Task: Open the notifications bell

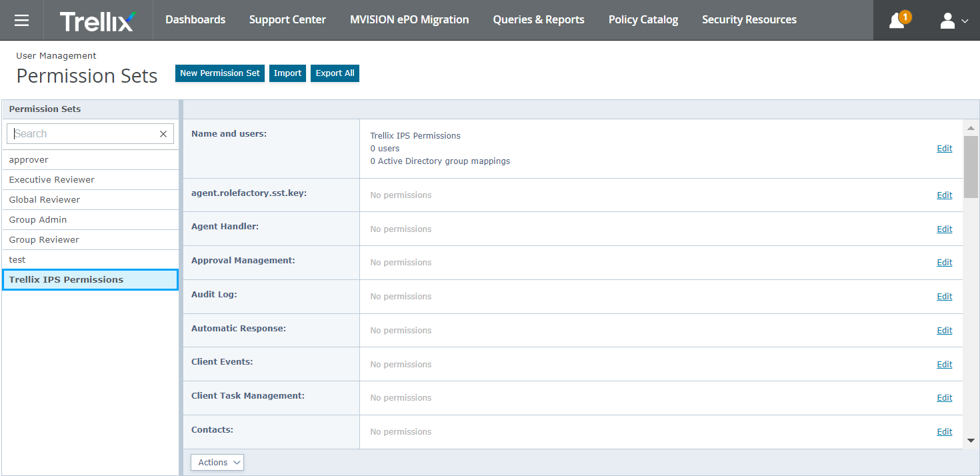Action: tap(899, 20)
